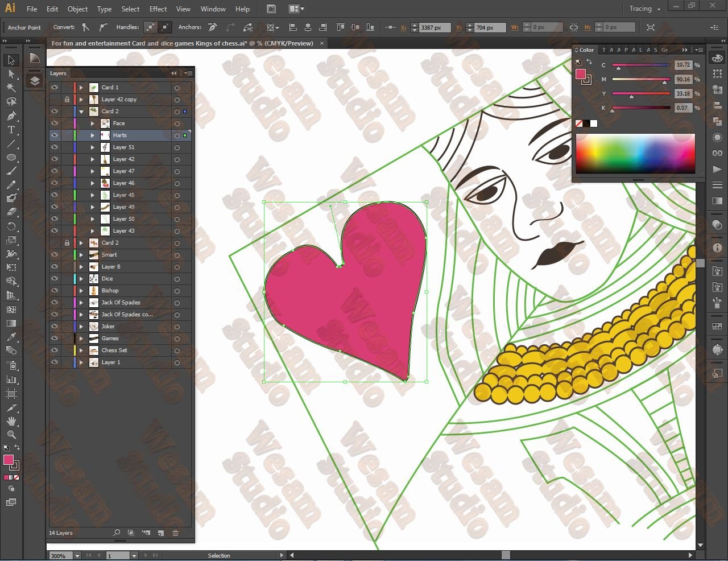Select the Lasso tool
Viewport: 728px width, 561px height.
coord(11,102)
